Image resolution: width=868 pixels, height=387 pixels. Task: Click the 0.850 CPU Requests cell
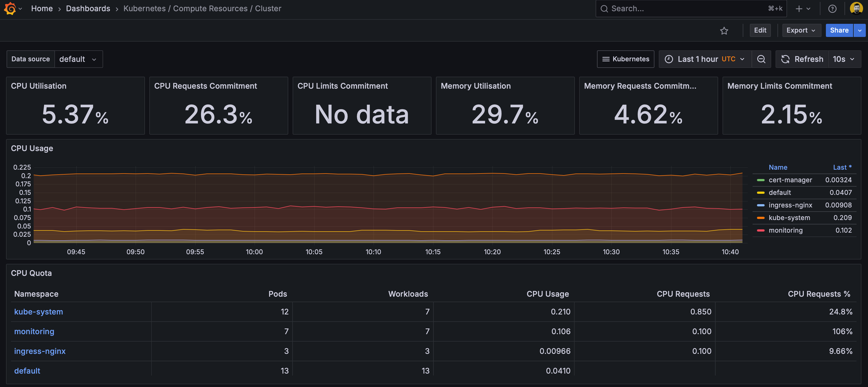click(701, 312)
